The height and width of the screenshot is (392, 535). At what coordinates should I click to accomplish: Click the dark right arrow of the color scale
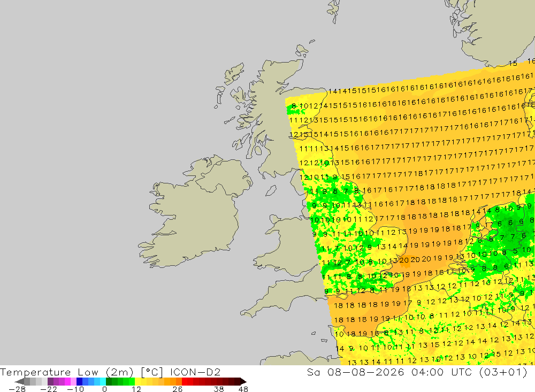point(243,381)
